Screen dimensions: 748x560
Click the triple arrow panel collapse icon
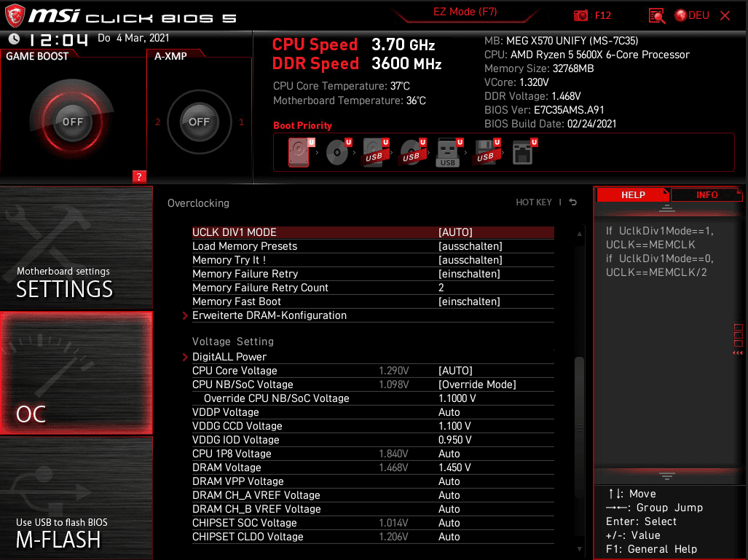tap(738, 353)
